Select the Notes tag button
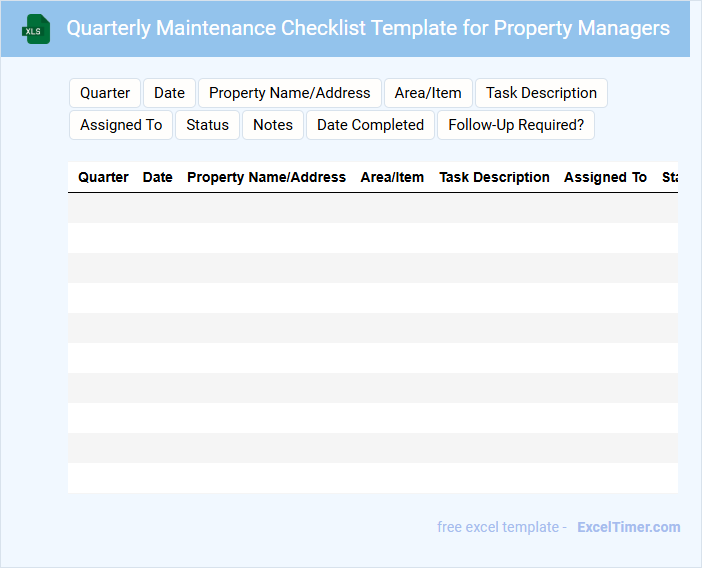Viewport: 702px width, 568px height. tap(273, 125)
